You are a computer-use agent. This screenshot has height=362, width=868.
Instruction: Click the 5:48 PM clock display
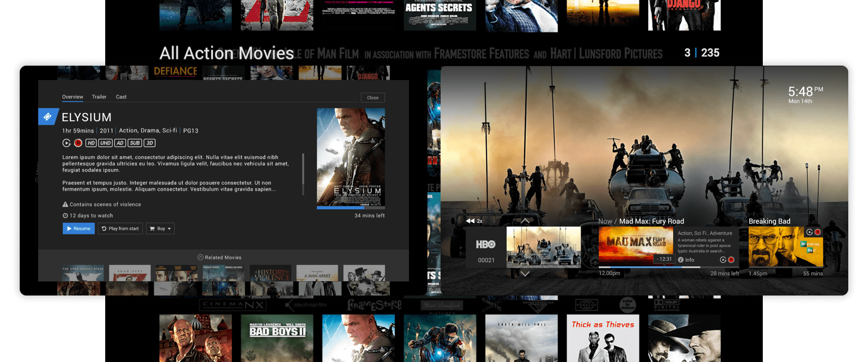[806, 91]
